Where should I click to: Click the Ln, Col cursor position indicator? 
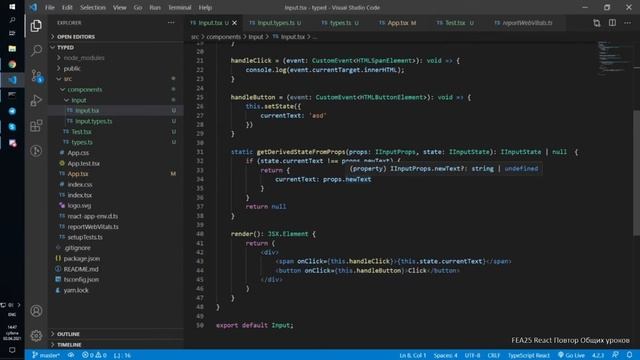click(412, 355)
